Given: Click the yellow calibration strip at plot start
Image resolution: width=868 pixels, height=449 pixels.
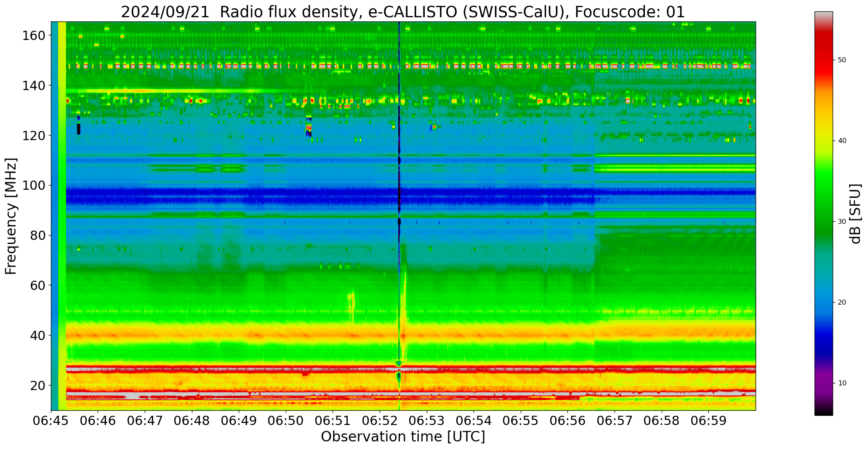Looking at the screenshot, I should 62,216.
